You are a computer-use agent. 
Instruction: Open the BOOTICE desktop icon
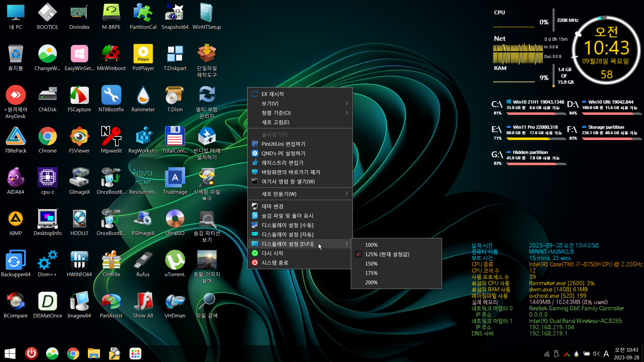point(47,16)
